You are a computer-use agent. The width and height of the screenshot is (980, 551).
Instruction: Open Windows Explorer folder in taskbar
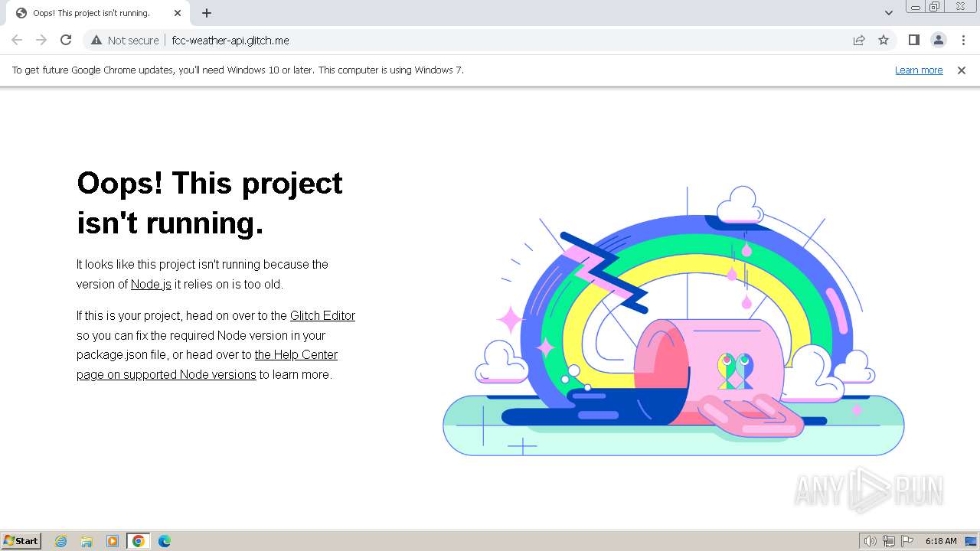tap(87, 541)
